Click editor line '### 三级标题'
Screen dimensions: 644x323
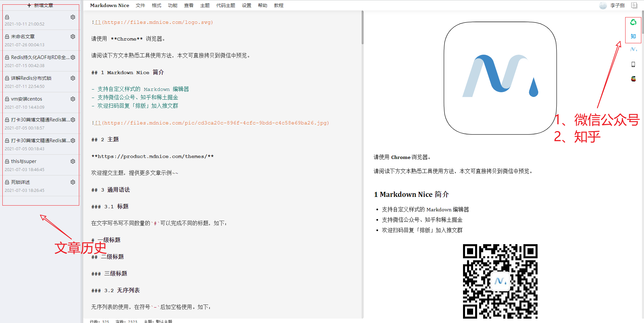click(109, 274)
